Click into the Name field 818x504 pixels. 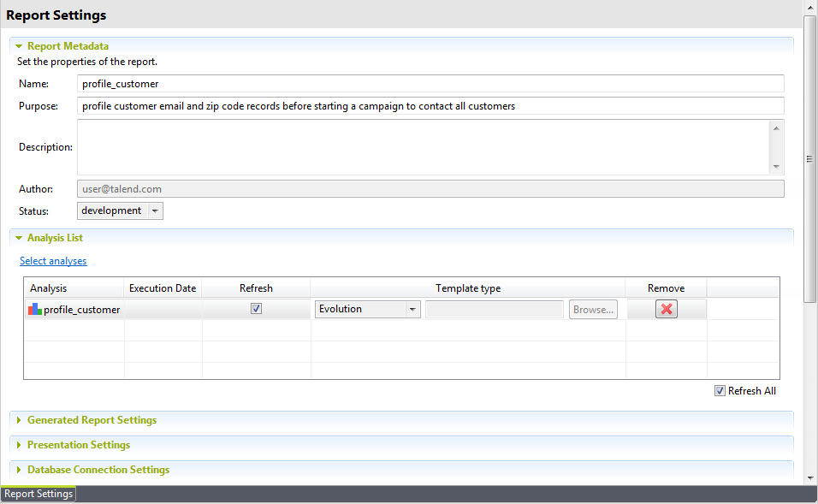[x=430, y=84]
